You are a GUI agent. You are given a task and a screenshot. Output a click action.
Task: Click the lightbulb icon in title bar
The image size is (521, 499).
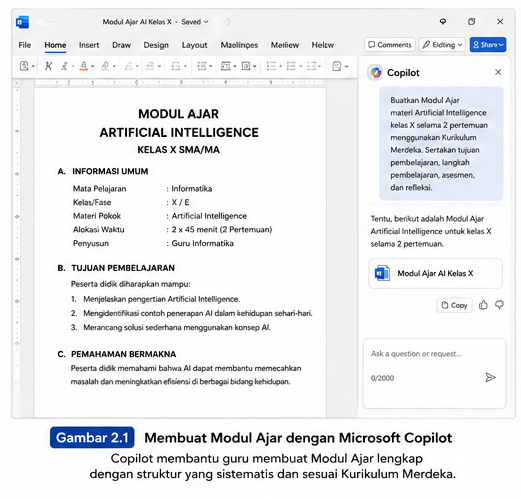[x=443, y=22]
